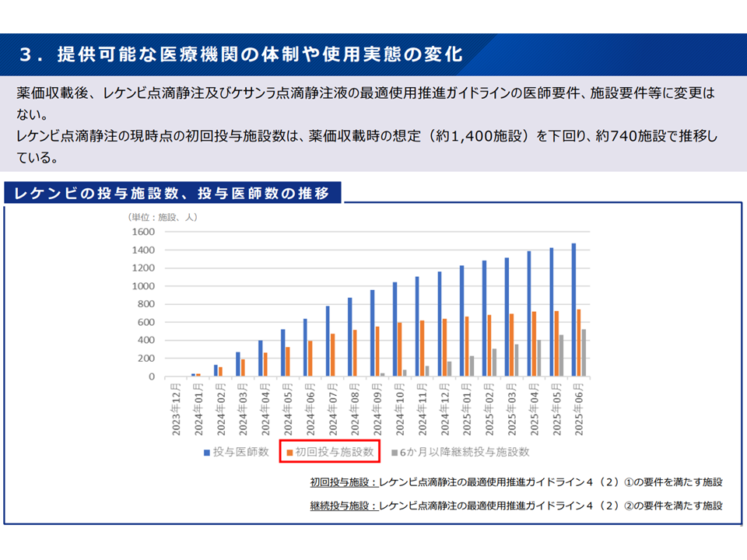Click the x-axis label 2024年11月
The width and height of the screenshot is (747, 560).
tap(423, 410)
